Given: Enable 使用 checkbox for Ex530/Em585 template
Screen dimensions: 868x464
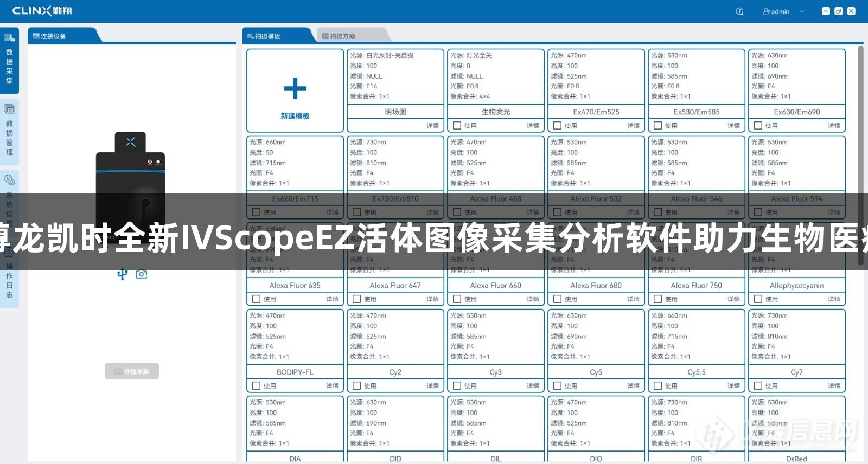Looking at the screenshot, I should (x=658, y=126).
